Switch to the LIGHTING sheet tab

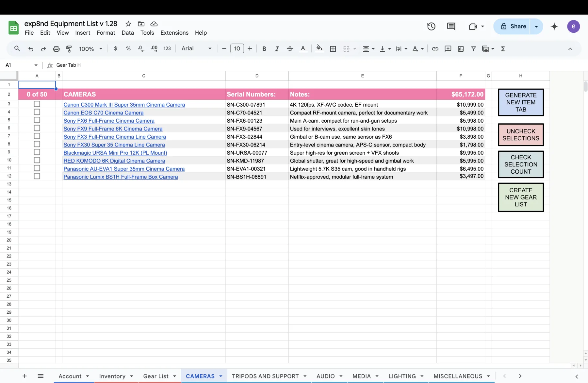pyautogui.click(x=402, y=376)
